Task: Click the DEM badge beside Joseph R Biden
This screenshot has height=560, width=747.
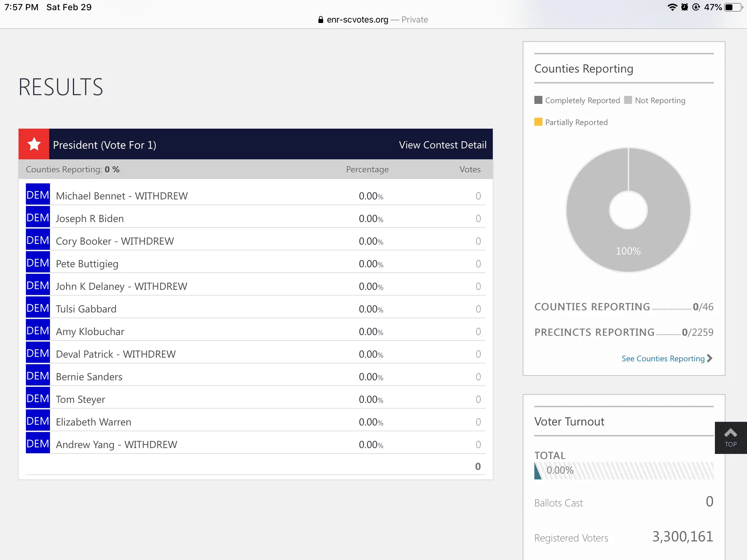Action: (x=38, y=218)
